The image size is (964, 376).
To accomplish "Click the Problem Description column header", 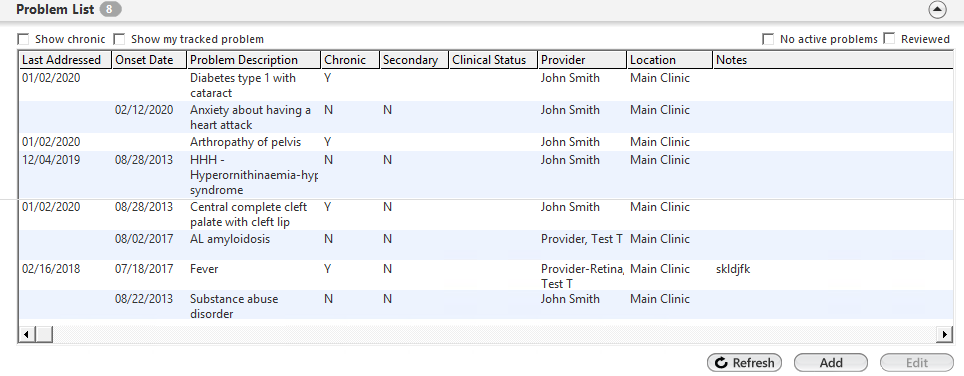I will coord(253,60).
